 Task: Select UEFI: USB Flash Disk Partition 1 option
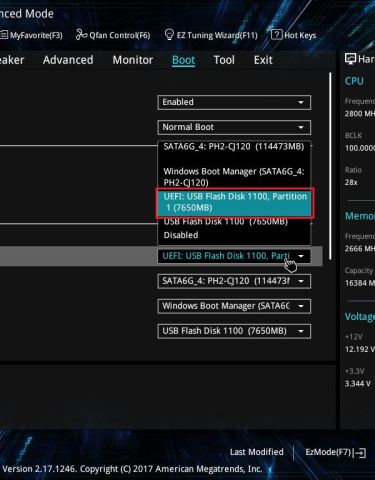(x=235, y=202)
